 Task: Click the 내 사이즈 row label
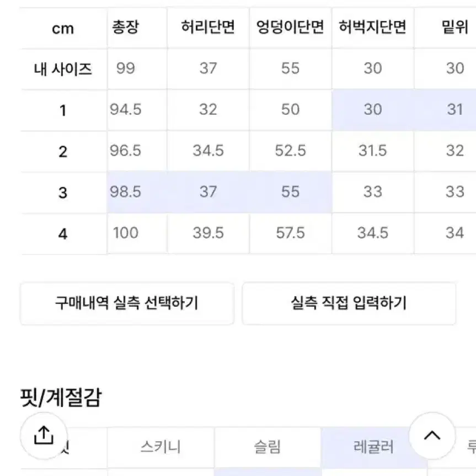point(63,69)
